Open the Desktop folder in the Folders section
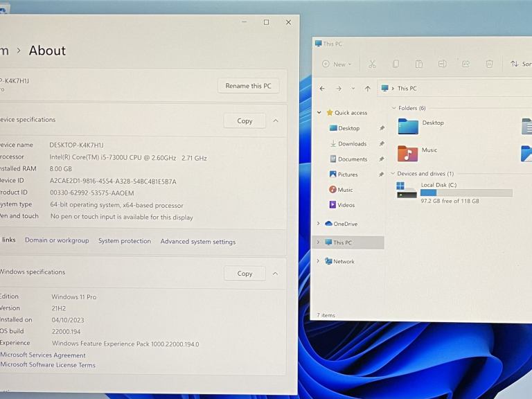 pos(409,126)
